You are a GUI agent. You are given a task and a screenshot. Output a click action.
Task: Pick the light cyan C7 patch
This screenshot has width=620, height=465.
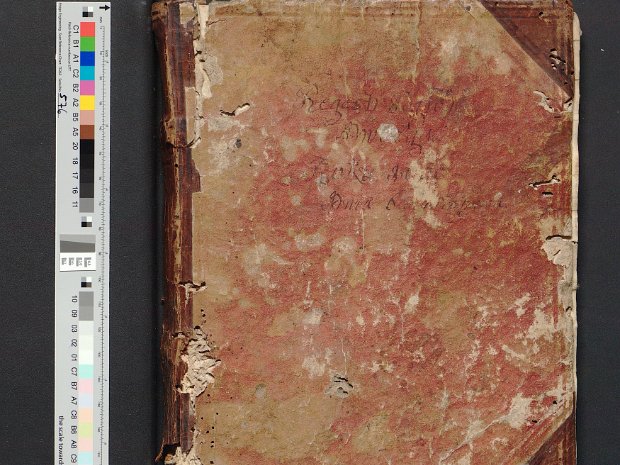tap(88, 371)
